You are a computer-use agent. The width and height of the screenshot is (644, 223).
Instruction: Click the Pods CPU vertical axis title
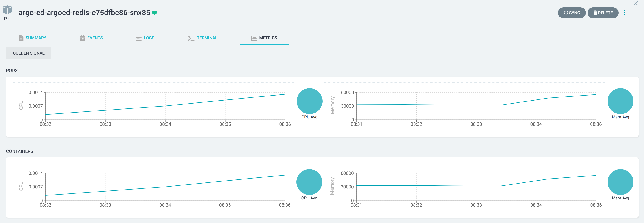(21, 105)
